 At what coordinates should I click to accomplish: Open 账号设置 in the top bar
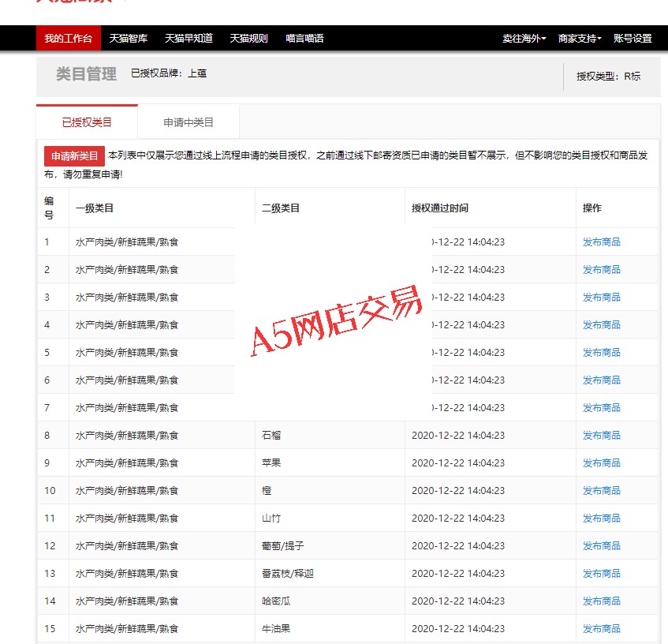(633, 39)
